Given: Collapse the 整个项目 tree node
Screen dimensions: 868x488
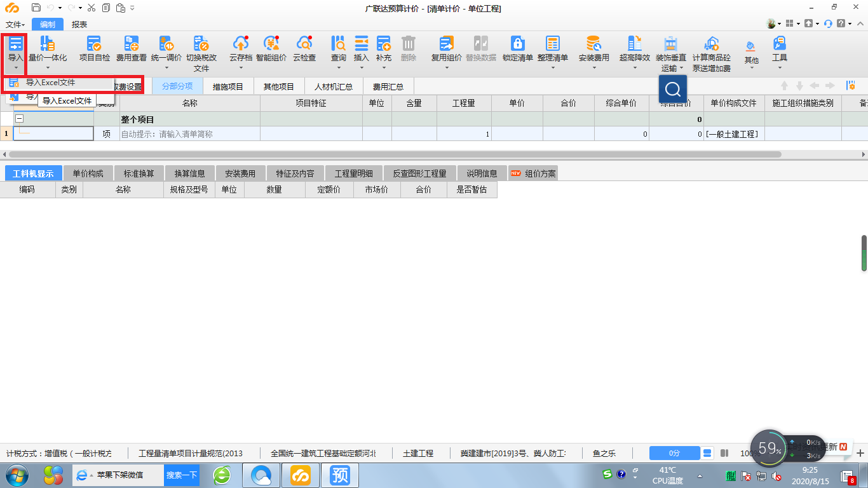Looking at the screenshot, I should (20, 119).
